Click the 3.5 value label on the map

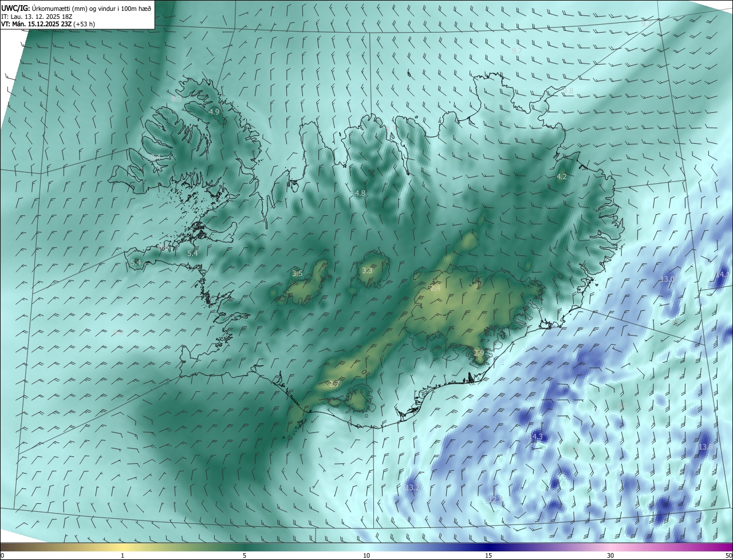297,274
